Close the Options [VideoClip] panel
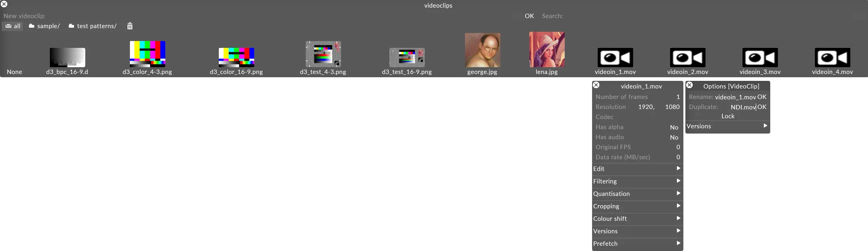 tap(689, 85)
